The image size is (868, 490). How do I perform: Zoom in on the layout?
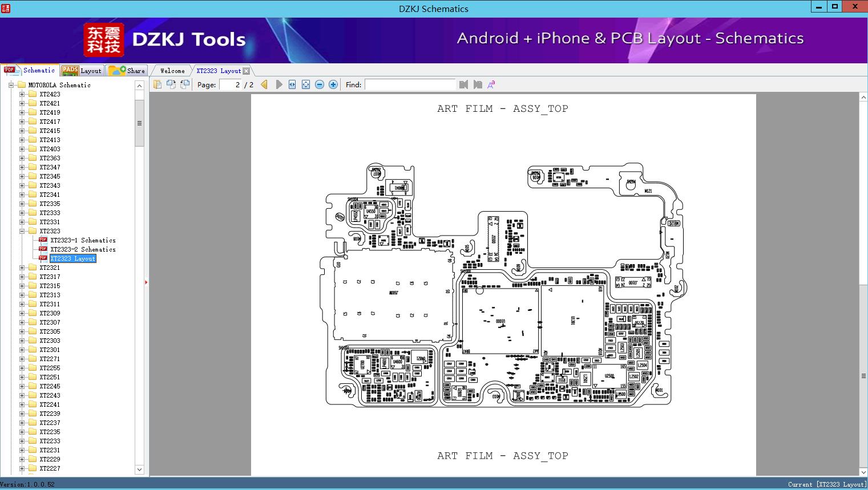point(333,84)
